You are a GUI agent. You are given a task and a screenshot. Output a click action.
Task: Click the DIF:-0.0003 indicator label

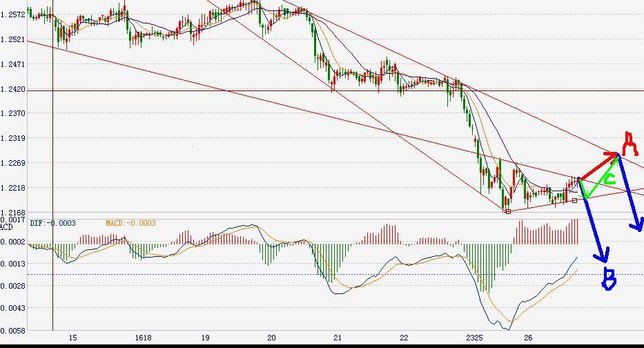(52, 223)
